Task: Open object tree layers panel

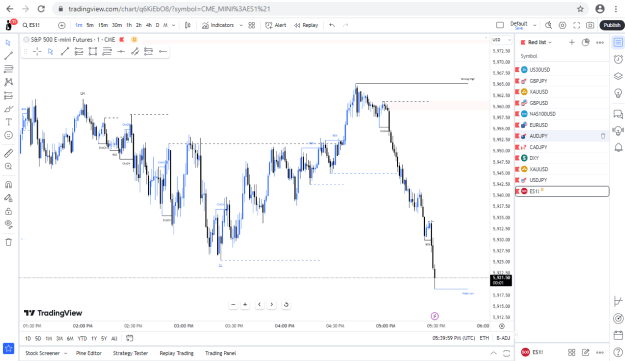Action: pyautogui.click(x=618, y=76)
